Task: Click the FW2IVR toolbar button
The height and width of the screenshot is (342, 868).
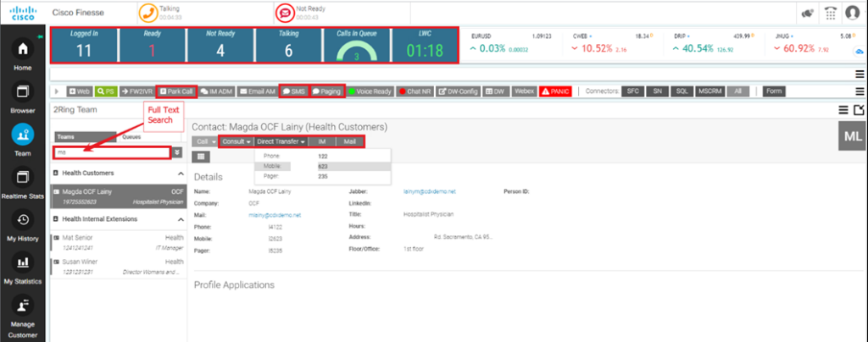Action: pos(137,91)
